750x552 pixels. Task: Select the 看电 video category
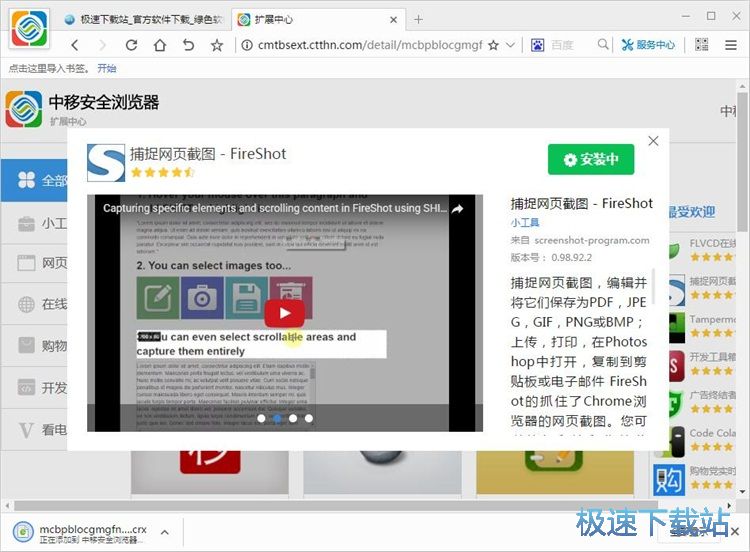(x=34, y=430)
